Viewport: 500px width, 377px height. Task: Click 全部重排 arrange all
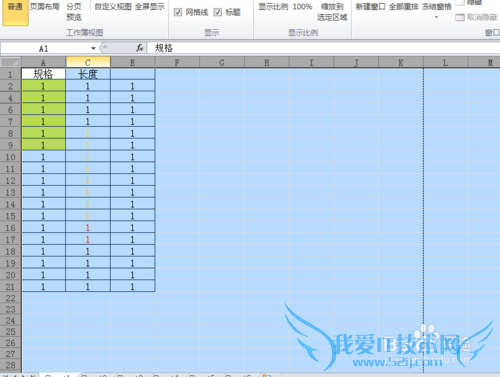(403, 7)
